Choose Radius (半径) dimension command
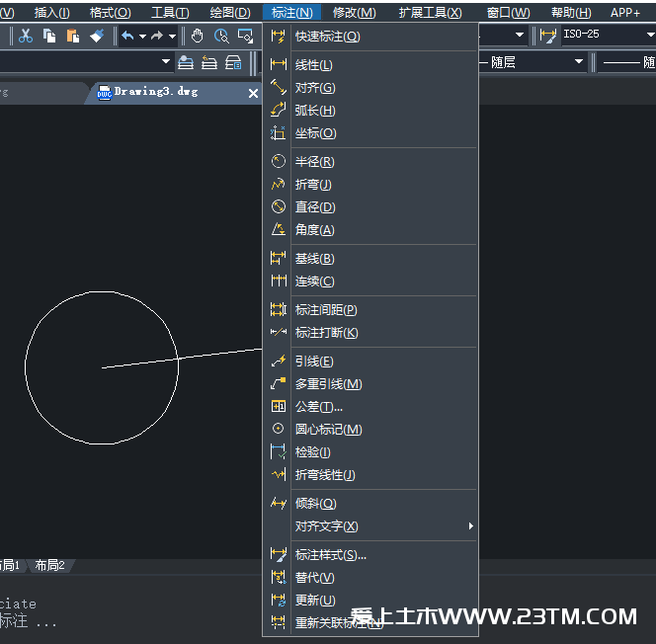This screenshot has width=656, height=644. click(x=314, y=162)
